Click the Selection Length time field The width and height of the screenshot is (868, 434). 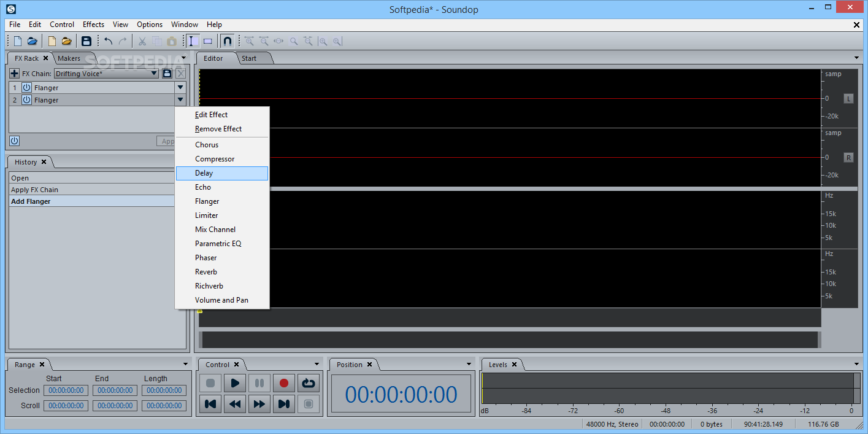[x=164, y=390]
